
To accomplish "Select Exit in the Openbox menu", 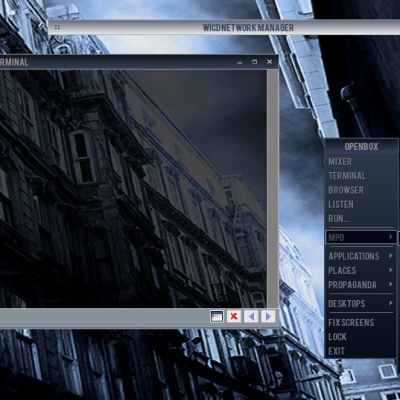I will 361,351.
